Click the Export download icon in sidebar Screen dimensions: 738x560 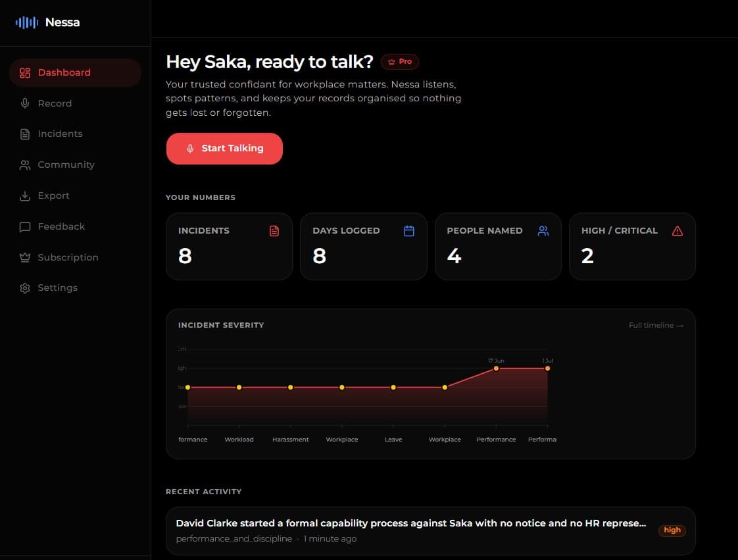pyautogui.click(x=25, y=196)
